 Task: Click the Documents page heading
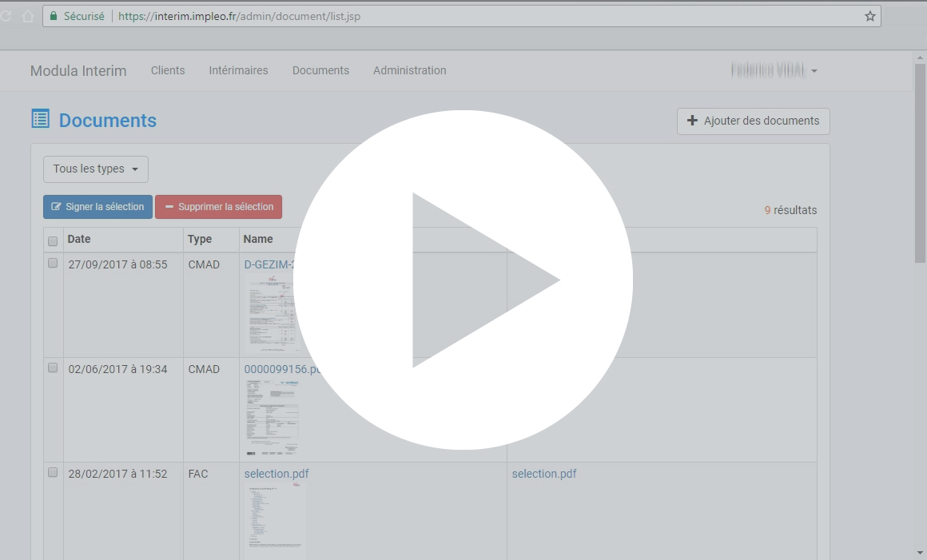pyautogui.click(x=108, y=121)
